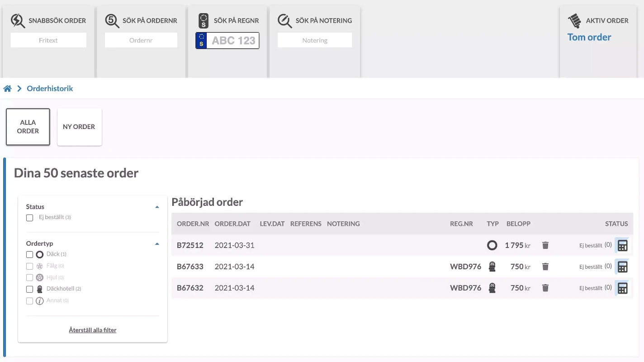This screenshot has width=644, height=362.
Task: Click the home icon in breadcrumb
Action: pyautogui.click(x=7, y=89)
